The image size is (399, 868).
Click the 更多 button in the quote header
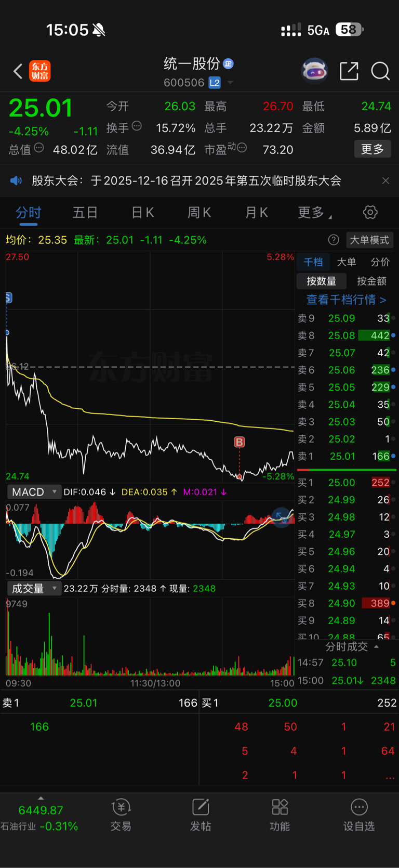point(372,149)
